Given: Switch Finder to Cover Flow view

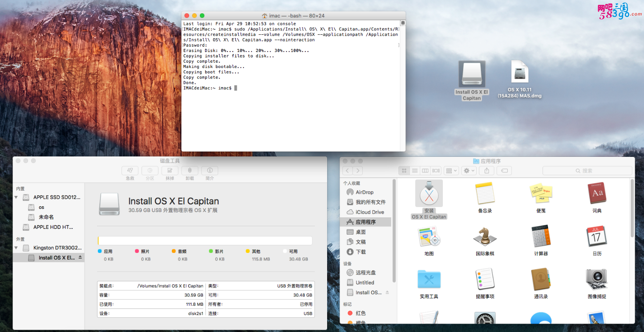Looking at the screenshot, I should 436,171.
